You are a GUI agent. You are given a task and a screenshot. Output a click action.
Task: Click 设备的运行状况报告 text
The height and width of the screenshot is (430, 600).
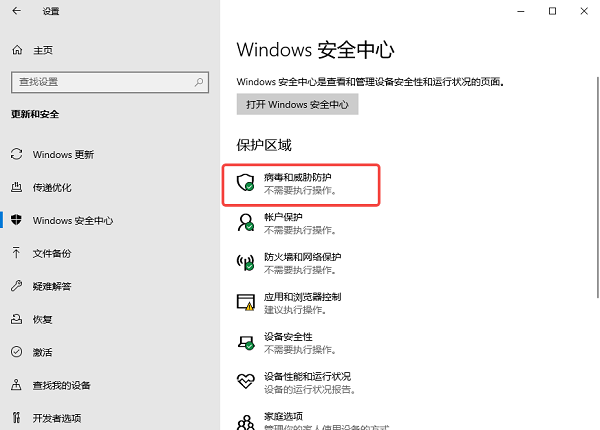pos(310,389)
